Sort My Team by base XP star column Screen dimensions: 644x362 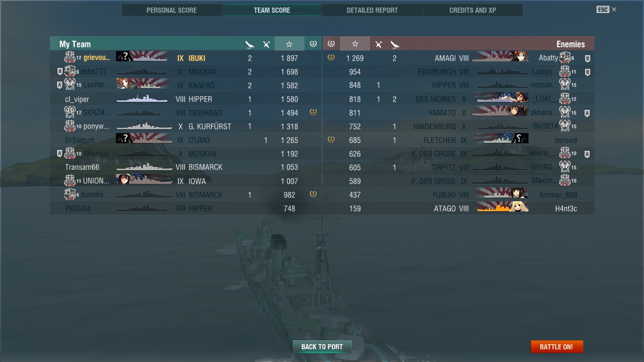tap(289, 44)
